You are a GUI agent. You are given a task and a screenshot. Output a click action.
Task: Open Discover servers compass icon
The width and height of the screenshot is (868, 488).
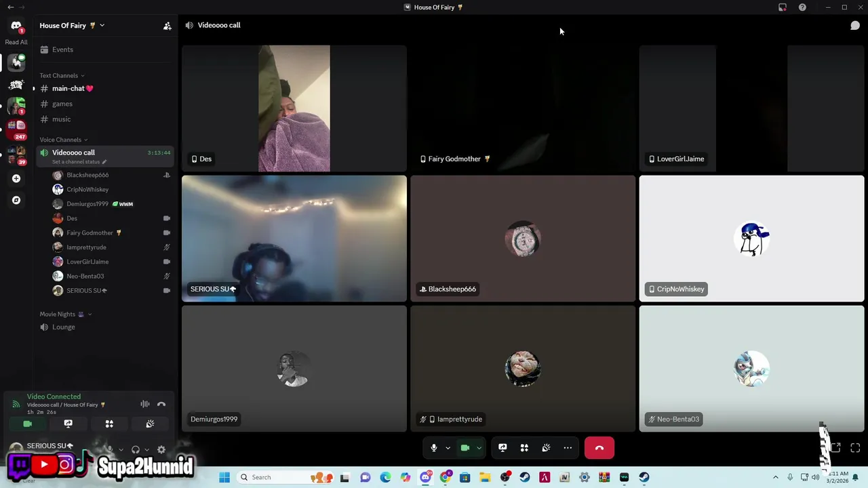[x=16, y=201]
